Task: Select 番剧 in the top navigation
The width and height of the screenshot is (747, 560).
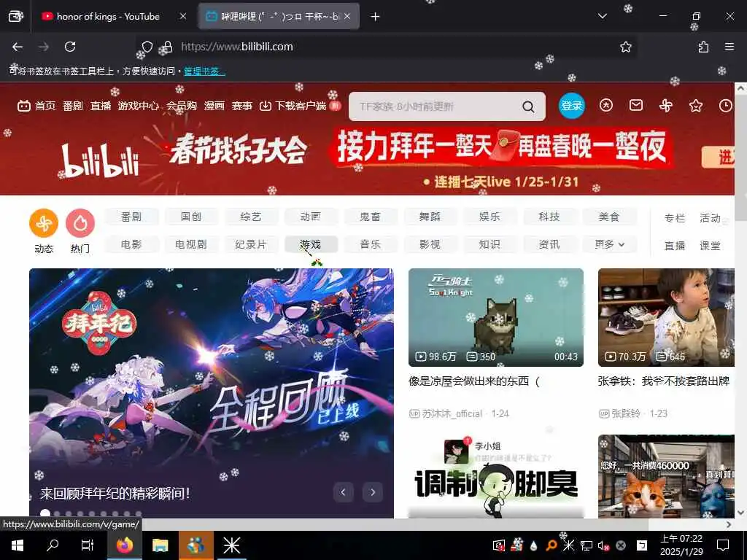Action: pos(72,106)
